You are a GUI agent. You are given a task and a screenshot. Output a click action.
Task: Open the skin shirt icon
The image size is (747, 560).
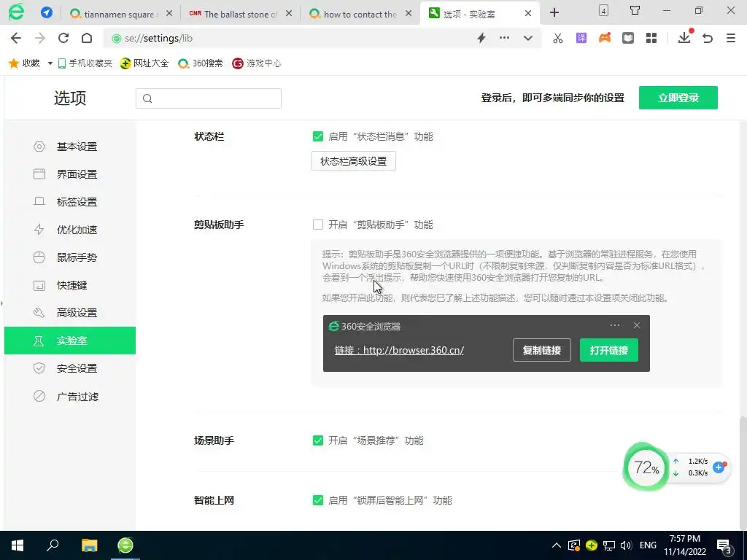coord(635,10)
